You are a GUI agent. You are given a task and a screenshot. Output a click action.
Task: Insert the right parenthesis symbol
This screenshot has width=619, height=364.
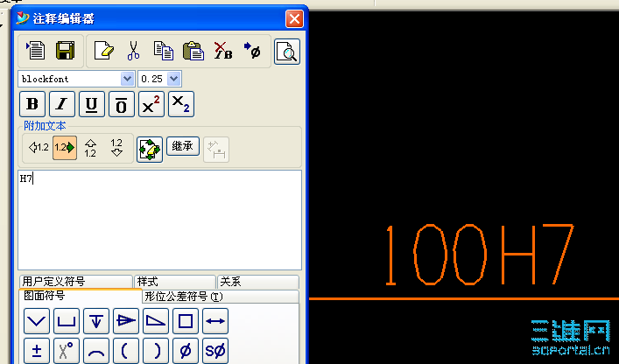pyautogui.click(x=156, y=351)
